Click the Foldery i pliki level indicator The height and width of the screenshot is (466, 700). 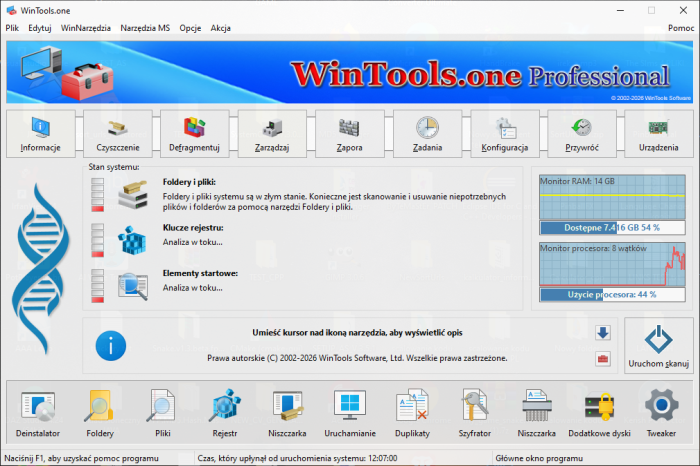(97, 195)
